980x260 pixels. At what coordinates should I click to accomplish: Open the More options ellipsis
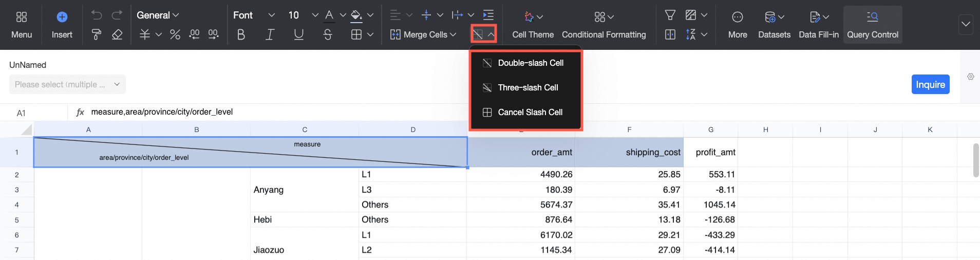coord(738,17)
